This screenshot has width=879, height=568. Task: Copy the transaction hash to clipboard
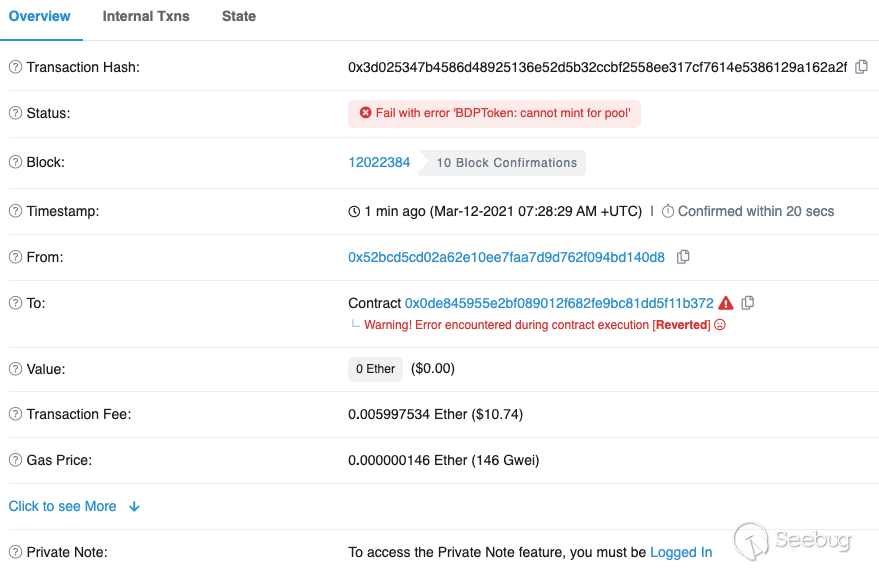coord(861,67)
